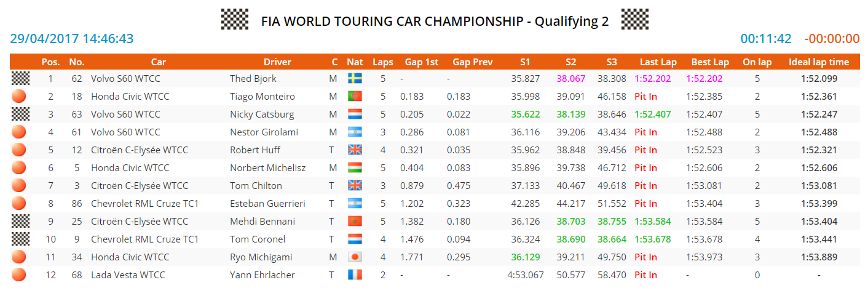Click Tiago Monteiro's orange status ball
The width and height of the screenshot is (868, 293).
pos(20,96)
